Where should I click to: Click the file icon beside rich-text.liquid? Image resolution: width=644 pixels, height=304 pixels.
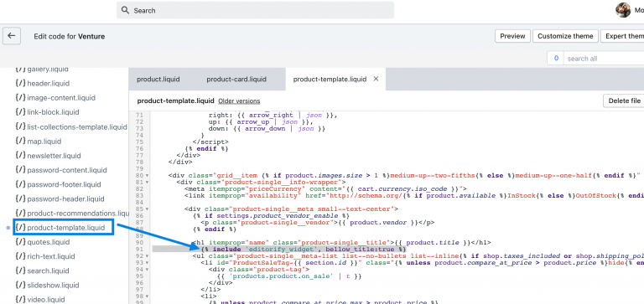point(20,256)
